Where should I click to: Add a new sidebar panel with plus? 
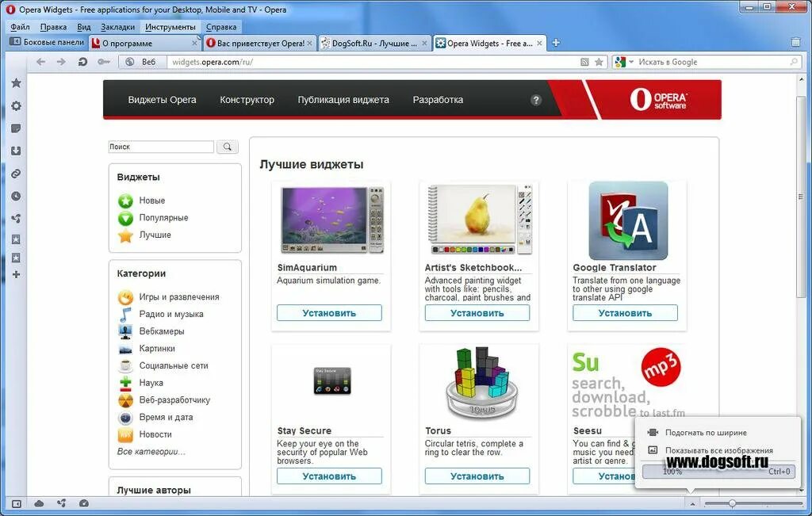16,274
